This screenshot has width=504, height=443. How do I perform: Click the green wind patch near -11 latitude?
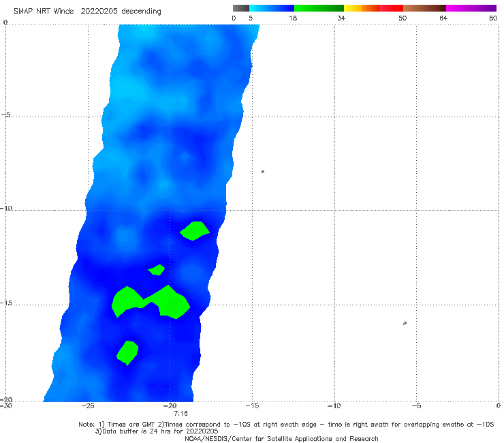195,230
